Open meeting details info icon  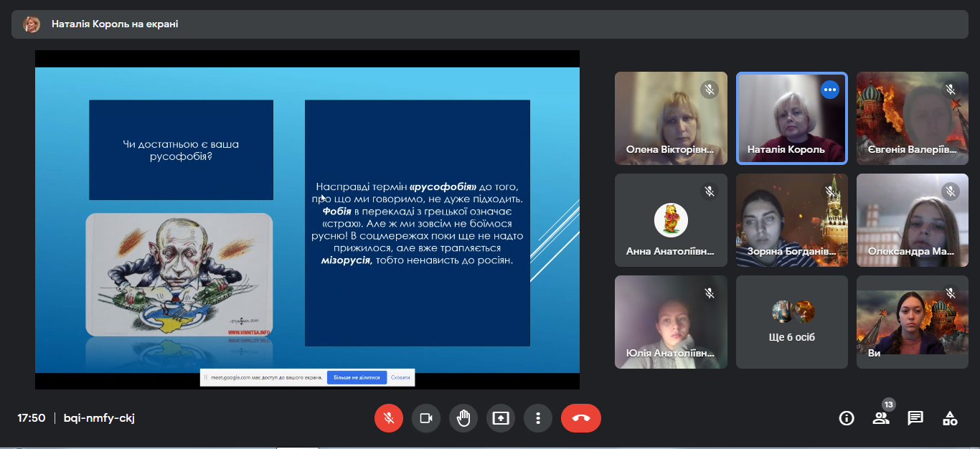pyautogui.click(x=847, y=418)
